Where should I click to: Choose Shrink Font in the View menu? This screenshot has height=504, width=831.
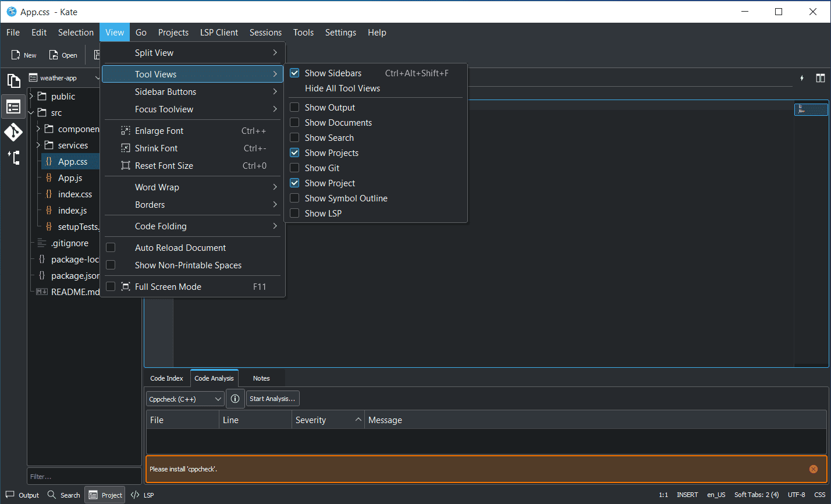pyautogui.click(x=192, y=148)
